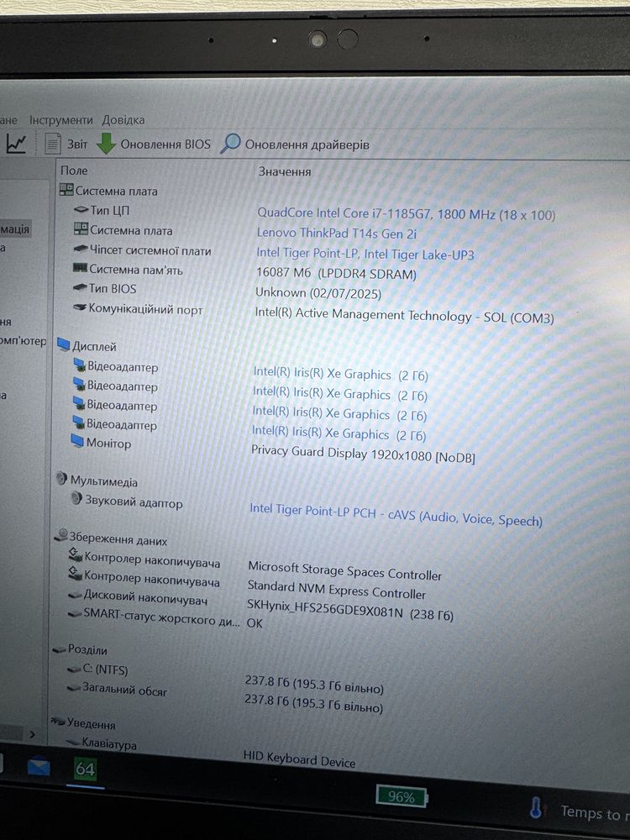Click the Збереження даних storage icon
The image size is (630, 840).
pyautogui.click(x=61, y=536)
